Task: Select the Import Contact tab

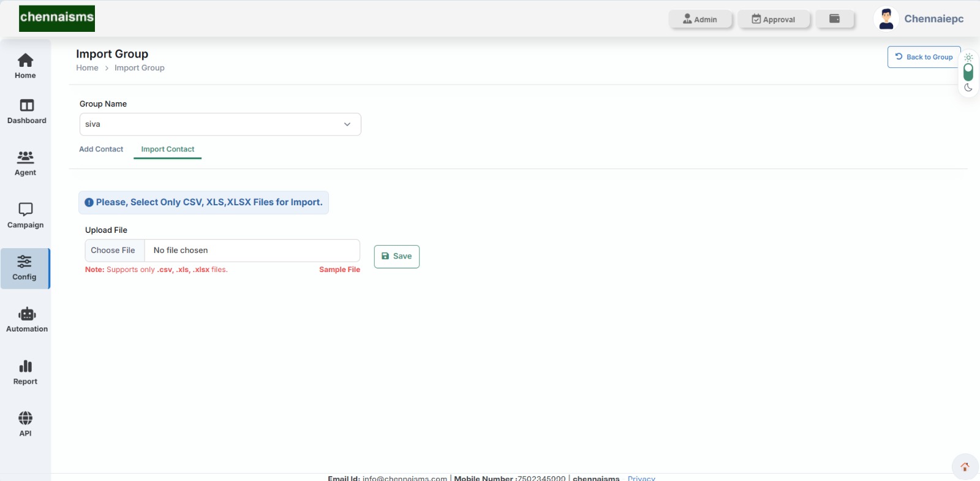Action: [167, 150]
